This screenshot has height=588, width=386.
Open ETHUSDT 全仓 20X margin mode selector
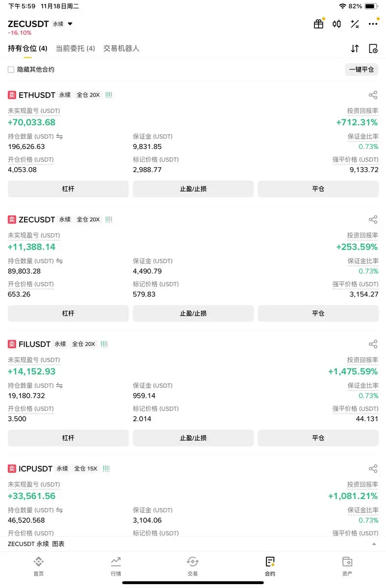point(88,95)
